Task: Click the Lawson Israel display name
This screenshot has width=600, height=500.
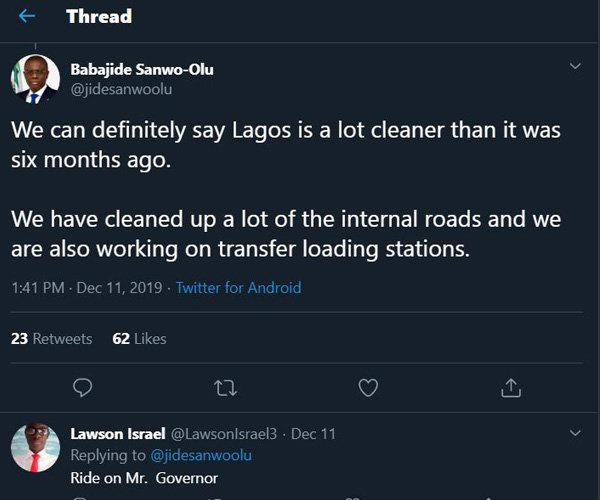Action: 110,434
